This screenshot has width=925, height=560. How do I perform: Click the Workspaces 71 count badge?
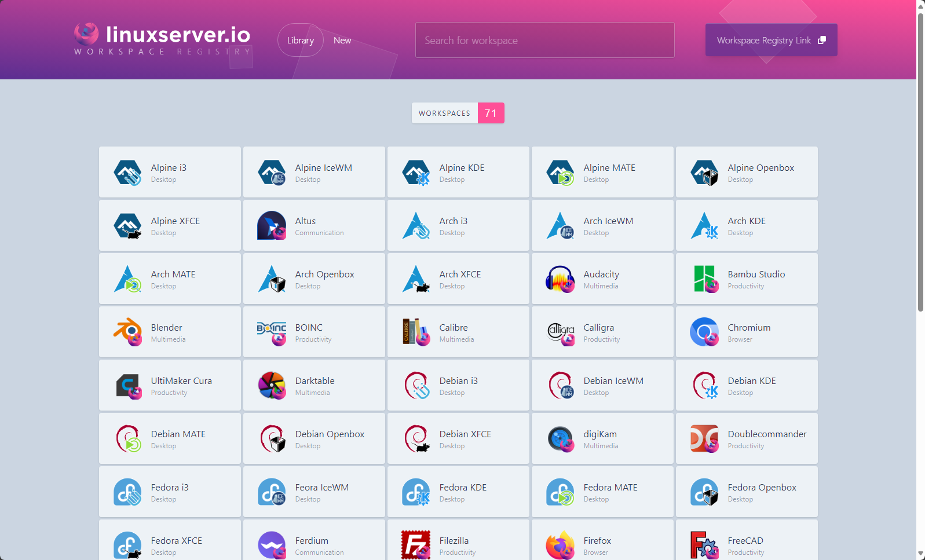(491, 113)
